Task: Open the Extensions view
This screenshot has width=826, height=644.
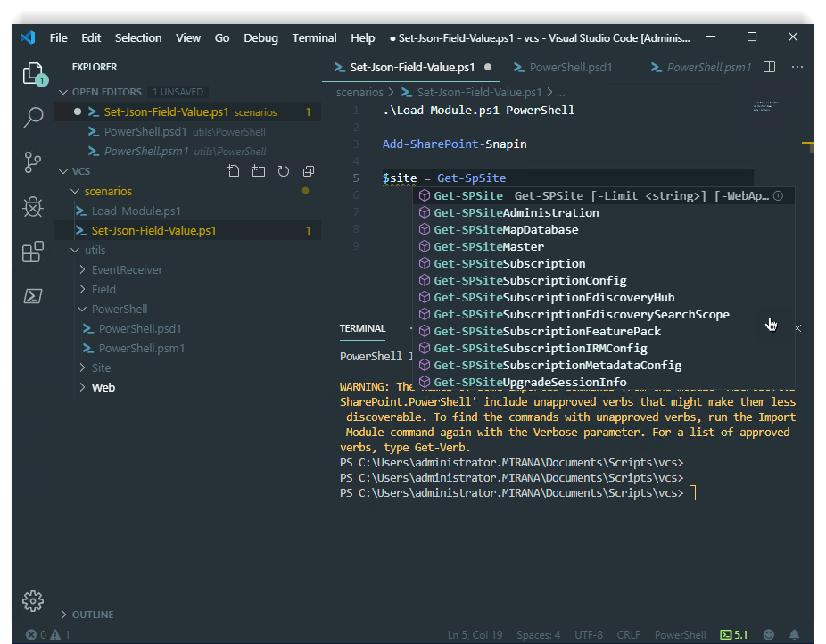Action: (33, 252)
